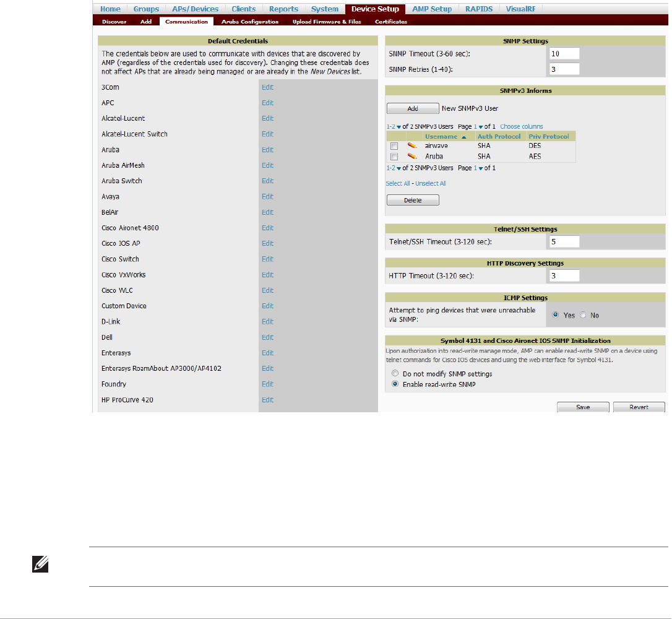Screen dimensions: 672x619
Task: Open the Certificates sub-tab
Action: [x=391, y=22]
